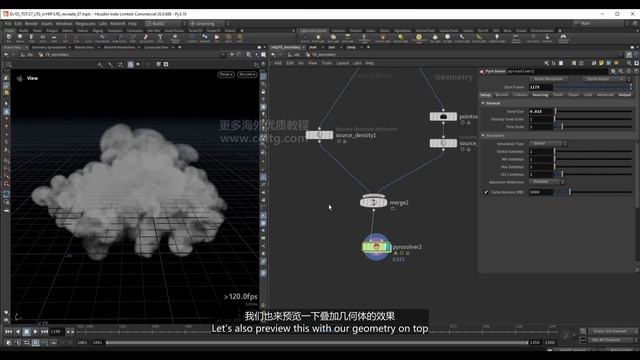Click the current frame number field

56,332
